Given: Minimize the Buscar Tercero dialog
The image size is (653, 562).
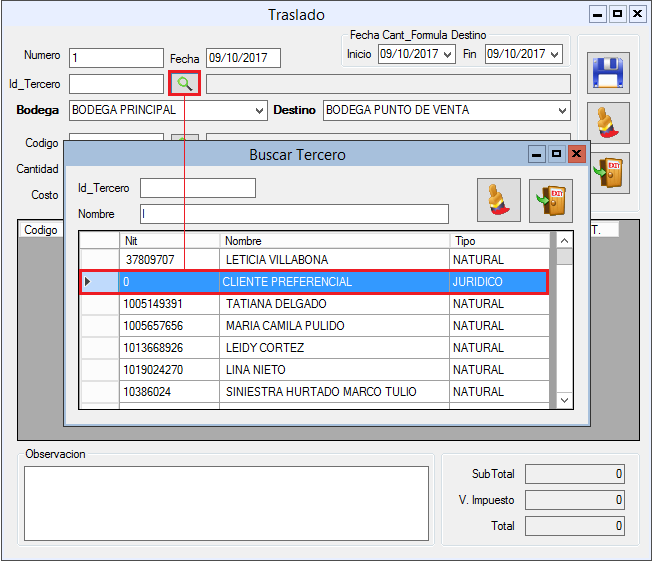Looking at the screenshot, I should (x=537, y=154).
